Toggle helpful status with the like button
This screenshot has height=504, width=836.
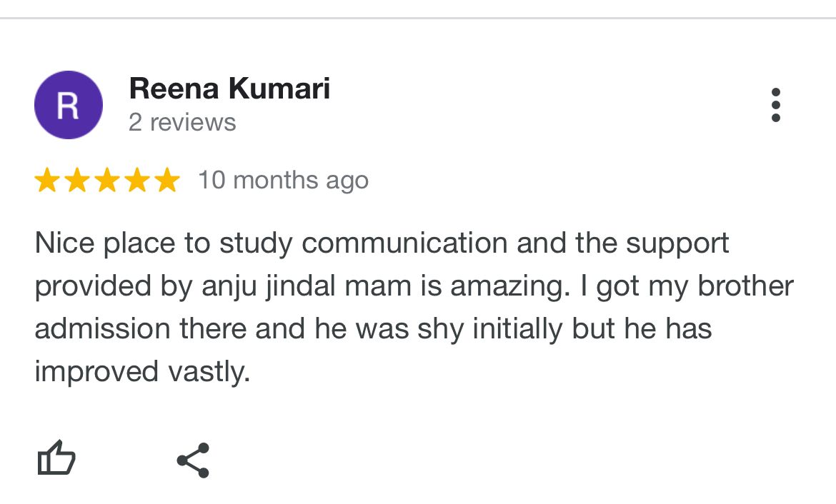coord(56,458)
